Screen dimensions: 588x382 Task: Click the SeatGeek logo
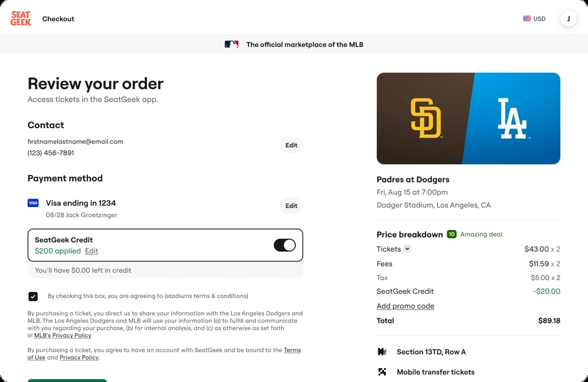tap(21, 18)
